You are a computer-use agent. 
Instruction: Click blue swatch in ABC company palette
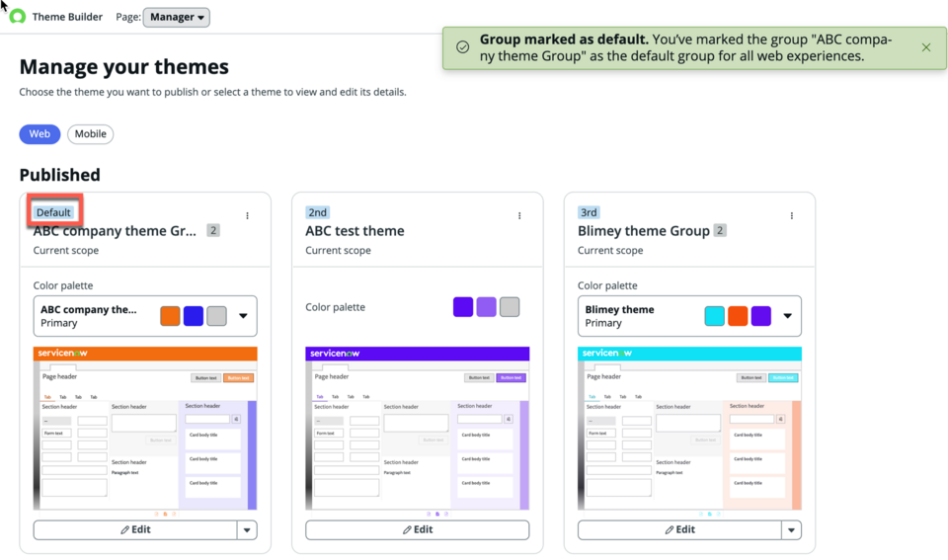point(194,316)
